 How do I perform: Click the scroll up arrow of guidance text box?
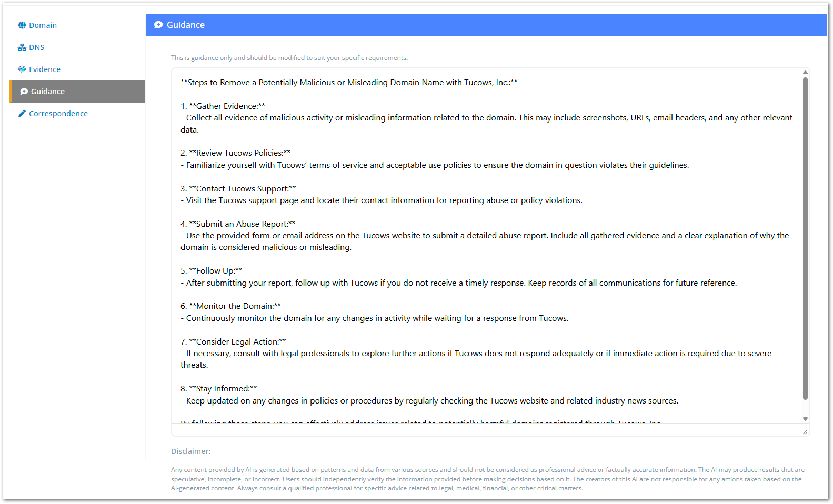tap(805, 73)
